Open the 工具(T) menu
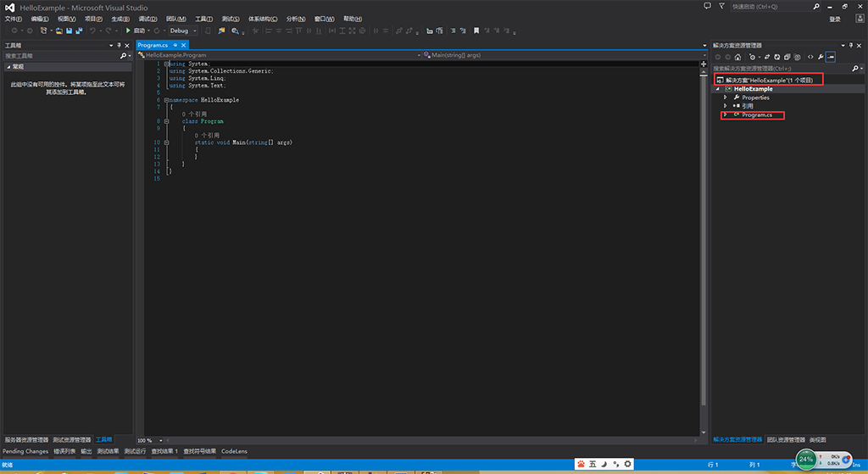The width and height of the screenshot is (868, 474). click(x=203, y=19)
